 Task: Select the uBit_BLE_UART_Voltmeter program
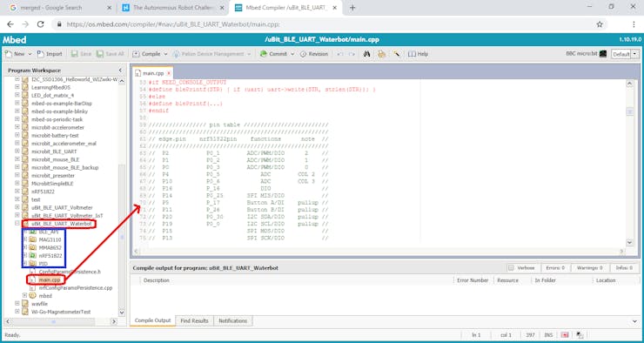click(62, 207)
